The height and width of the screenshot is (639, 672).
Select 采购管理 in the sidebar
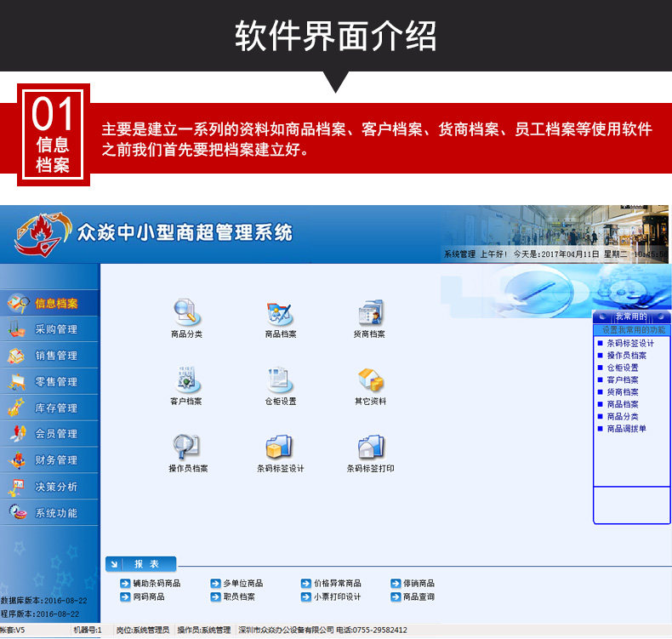coord(49,329)
